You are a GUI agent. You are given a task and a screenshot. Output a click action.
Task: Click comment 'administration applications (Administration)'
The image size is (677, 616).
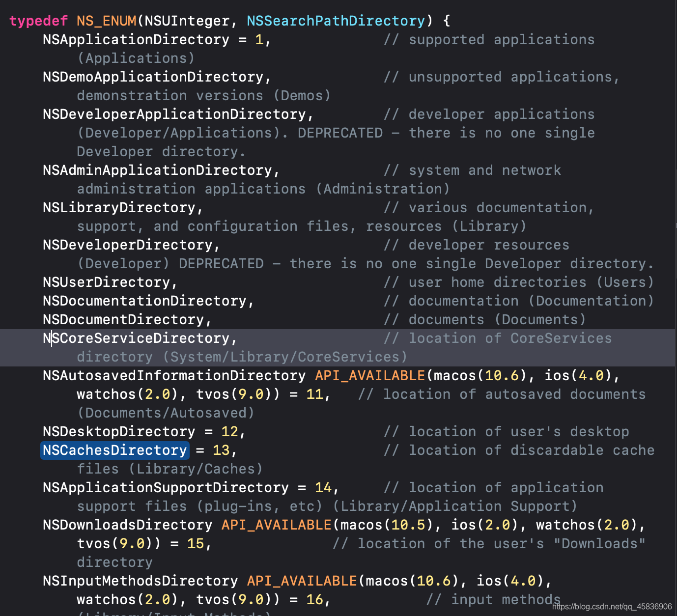(263, 189)
